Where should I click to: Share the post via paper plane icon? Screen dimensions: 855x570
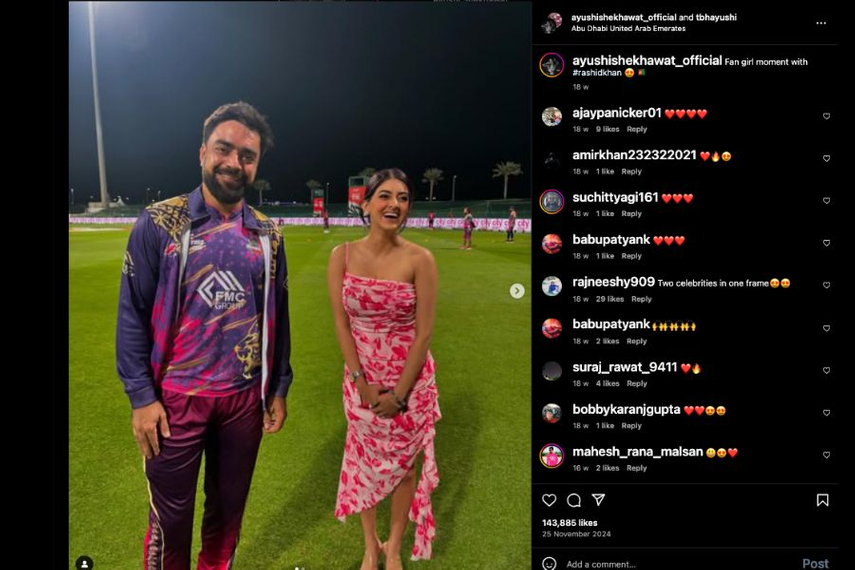coord(599,500)
